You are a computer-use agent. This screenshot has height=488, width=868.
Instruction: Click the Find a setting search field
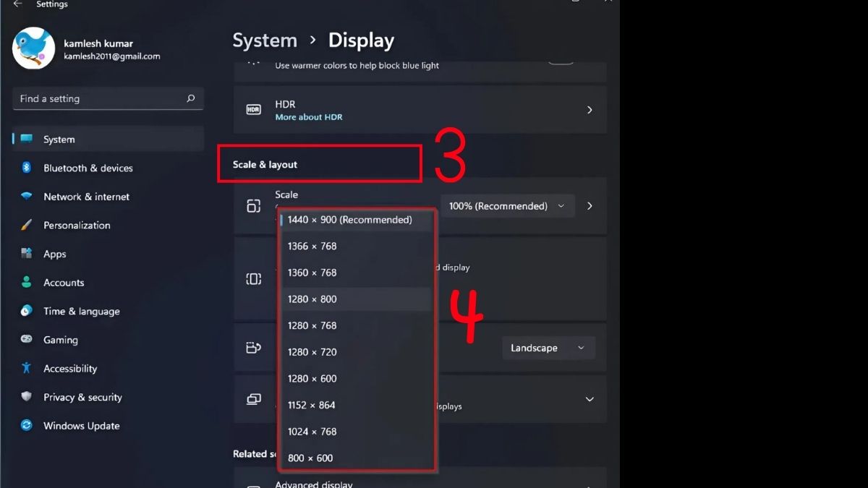[109, 99]
